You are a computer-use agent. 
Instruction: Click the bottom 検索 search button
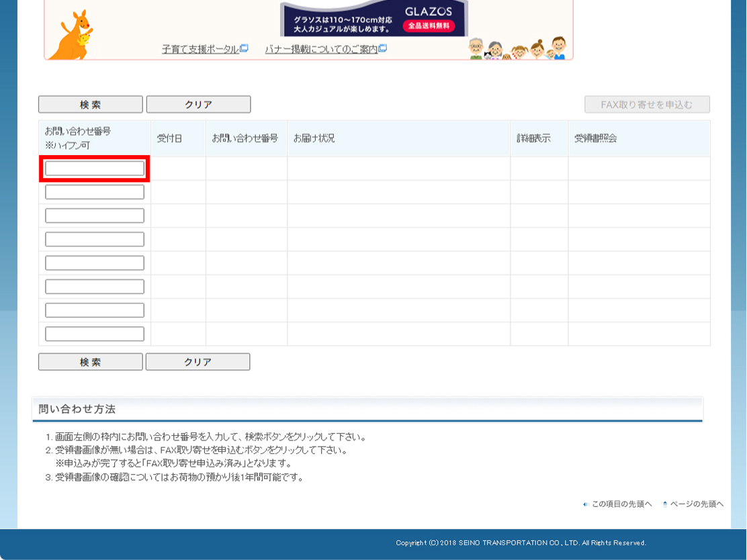pos(91,362)
